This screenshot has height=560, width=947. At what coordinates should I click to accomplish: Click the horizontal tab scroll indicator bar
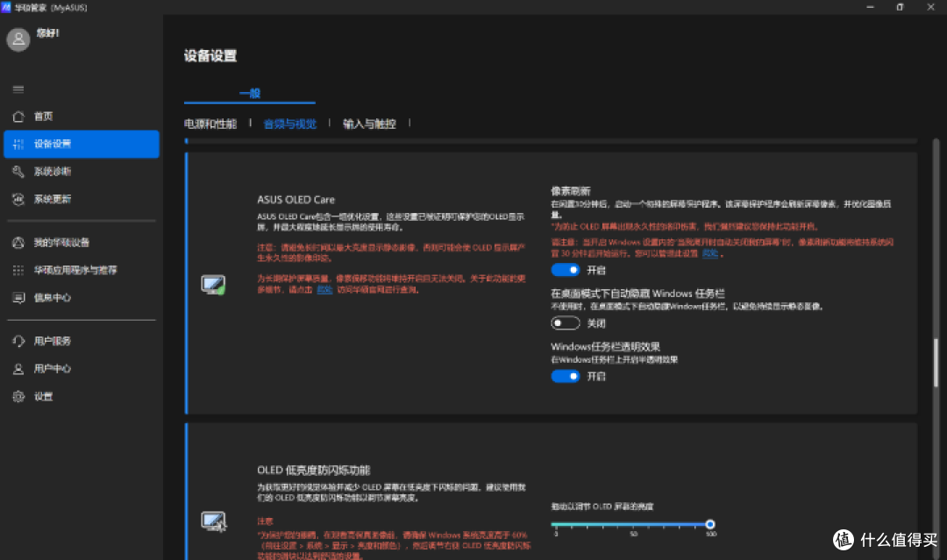click(550, 141)
